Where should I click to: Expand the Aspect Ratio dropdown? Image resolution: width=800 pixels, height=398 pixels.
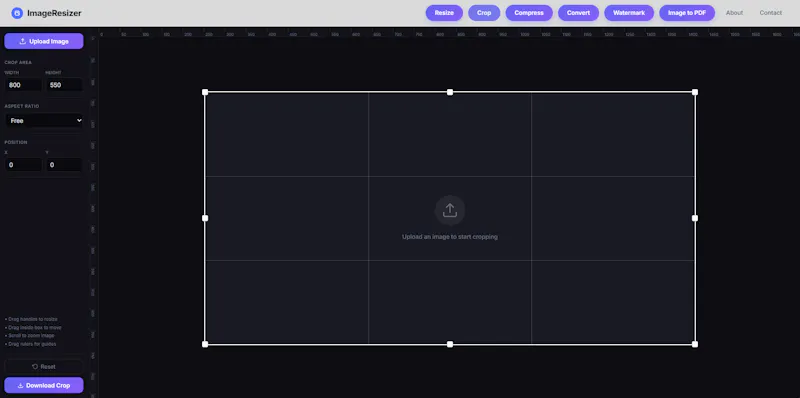pyautogui.click(x=44, y=120)
